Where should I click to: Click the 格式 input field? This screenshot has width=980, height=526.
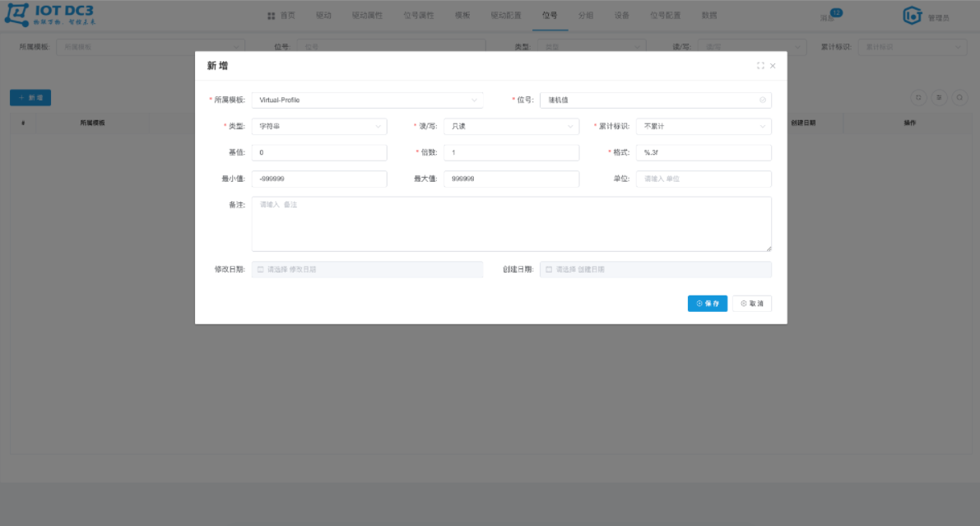[704, 152]
